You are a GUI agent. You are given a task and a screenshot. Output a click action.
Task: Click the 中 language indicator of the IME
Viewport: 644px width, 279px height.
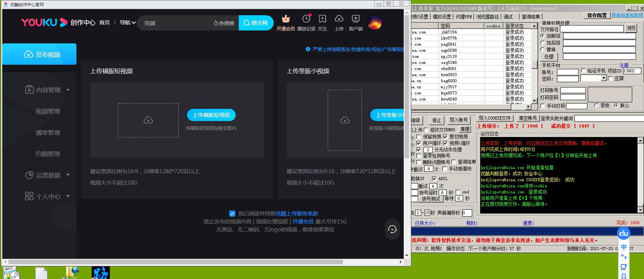coord(624,247)
